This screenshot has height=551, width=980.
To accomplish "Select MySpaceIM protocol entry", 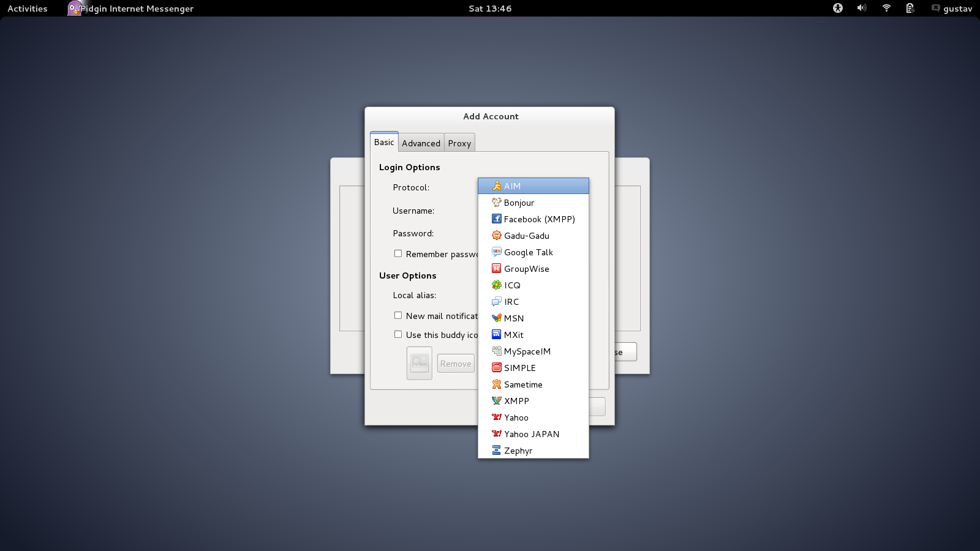I will [x=533, y=351].
